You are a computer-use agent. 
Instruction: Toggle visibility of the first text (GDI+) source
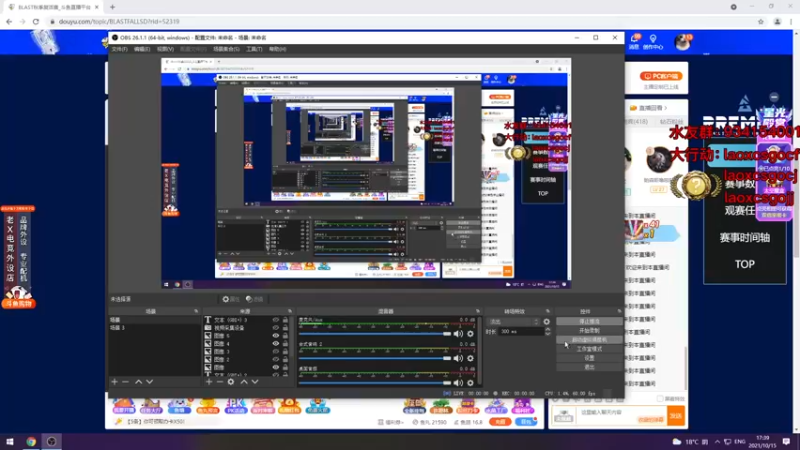pyautogui.click(x=276, y=320)
